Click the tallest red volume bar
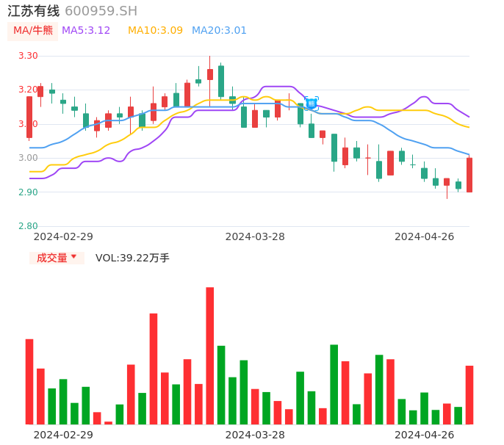Screen dimensions: 504x445 (x=210, y=355)
